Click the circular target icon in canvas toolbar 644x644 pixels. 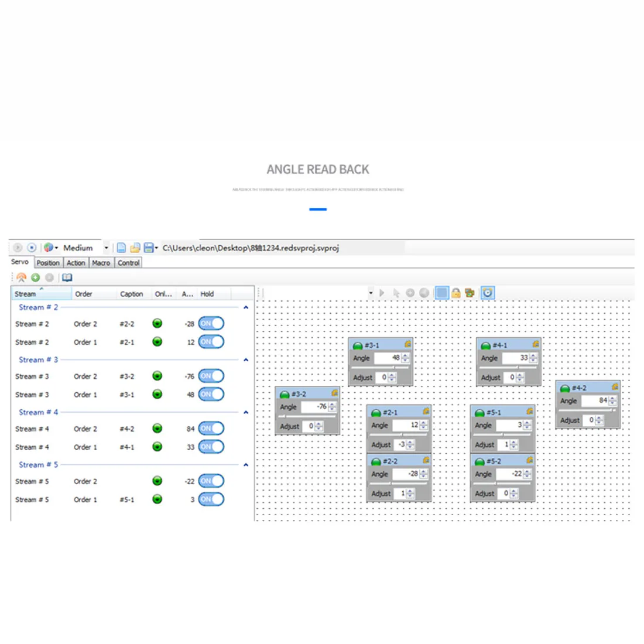[x=488, y=293]
